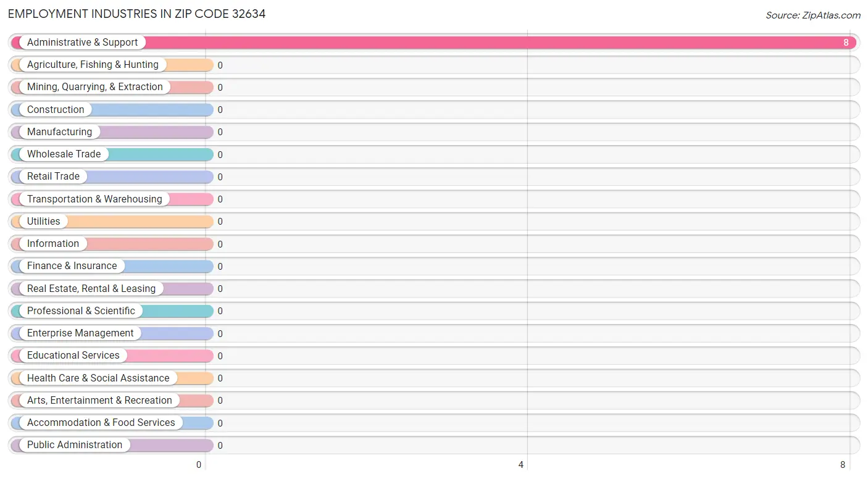The width and height of the screenshot is (868, 479).
Task: Click the 0 value beside Finance & Insurance
Action: [220, 267]
